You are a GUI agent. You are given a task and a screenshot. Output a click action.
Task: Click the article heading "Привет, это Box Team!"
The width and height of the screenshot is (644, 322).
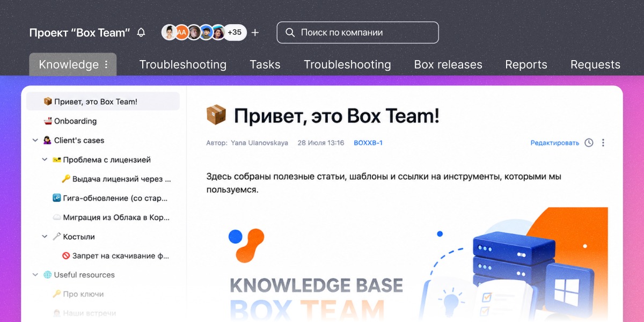coord(336,115)
